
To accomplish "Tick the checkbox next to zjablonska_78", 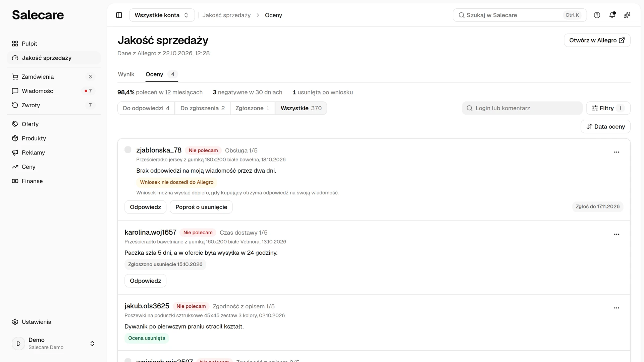I will tap(128, 150).
